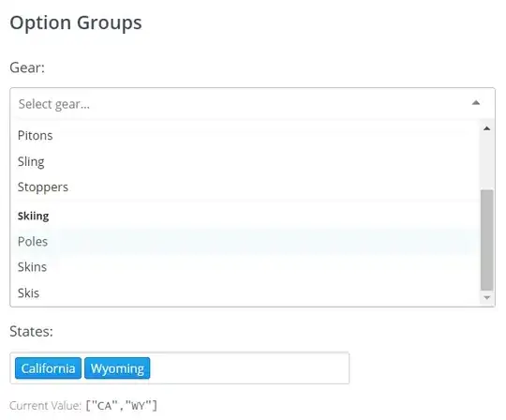
Task: Pick Stoppers from the dropdown list
Action: point(246,187)
